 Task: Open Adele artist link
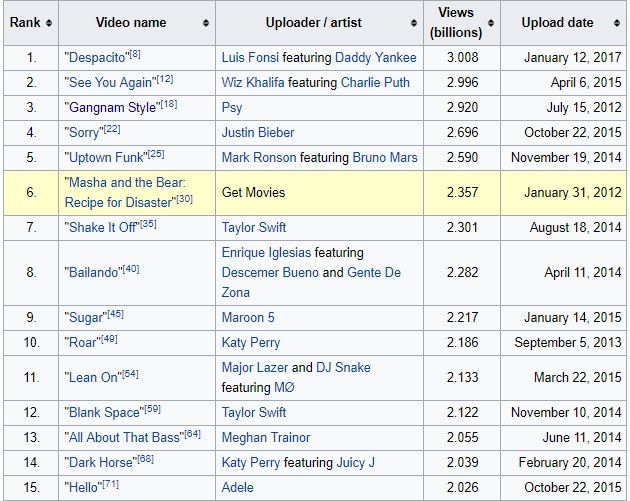(x=237, y=487)
